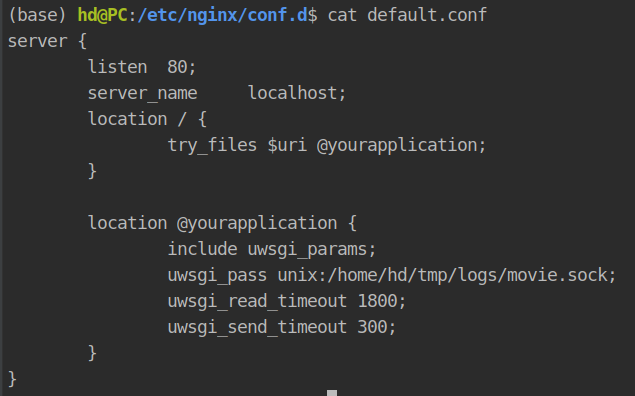Click the 'listen' directive keyword
635x396 pixels.
(x=117, y=67)
